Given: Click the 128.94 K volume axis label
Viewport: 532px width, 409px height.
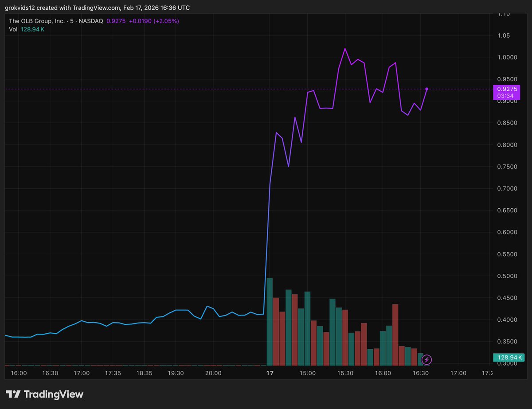Looking at the screenshot, I should [x=509, y=357].
